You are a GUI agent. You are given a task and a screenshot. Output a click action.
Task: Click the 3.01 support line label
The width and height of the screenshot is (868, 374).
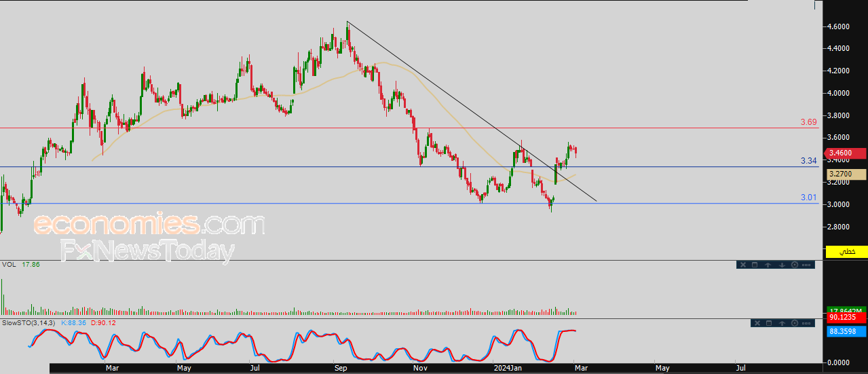pos(808,198)
